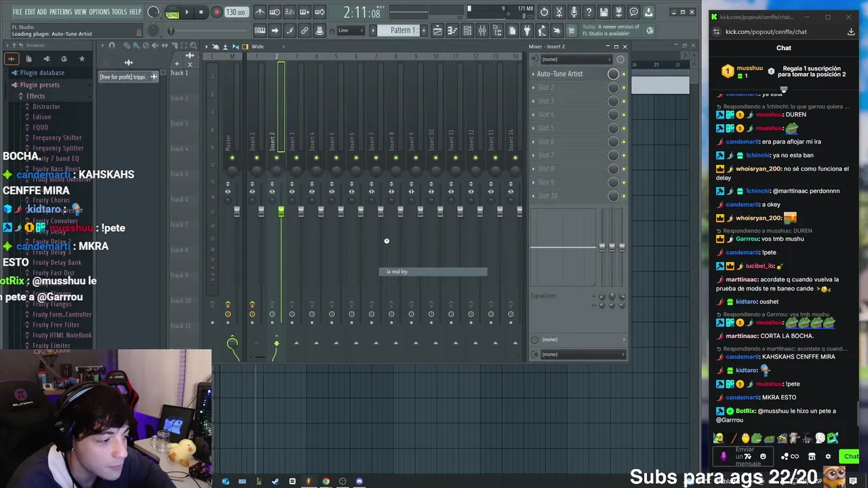Open the Frequency Shifter preset folder
868x488 pixels.
click(57, 138)
